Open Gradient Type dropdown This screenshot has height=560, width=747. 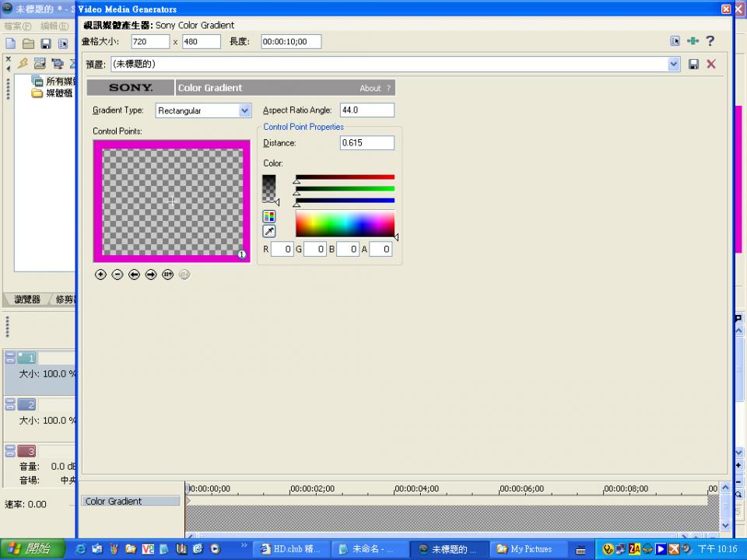click(x=244, y=110)
